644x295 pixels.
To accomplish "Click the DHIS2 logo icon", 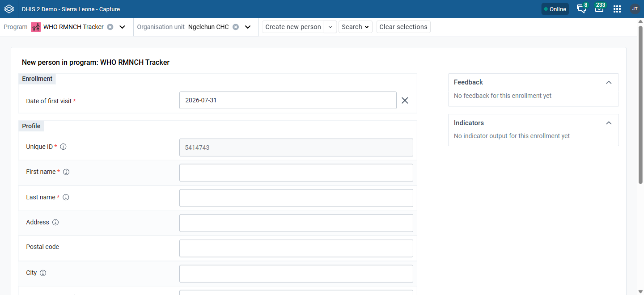I will click(x=9, y=9).
